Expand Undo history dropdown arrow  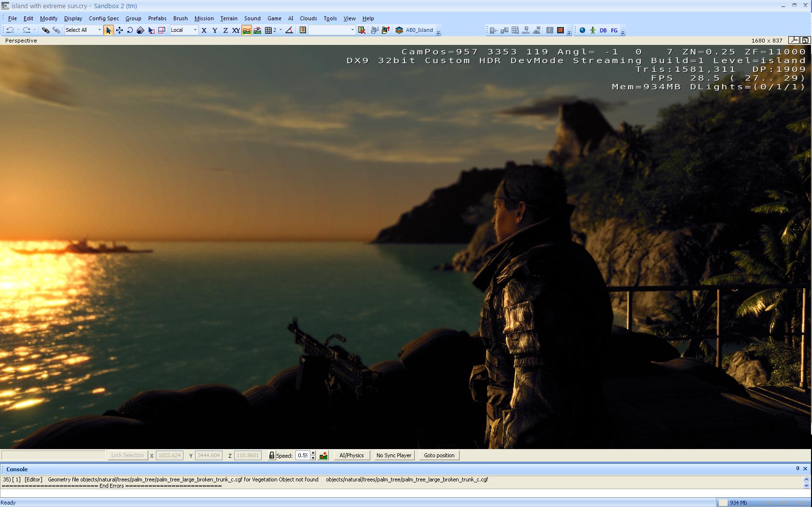point(18,30)
